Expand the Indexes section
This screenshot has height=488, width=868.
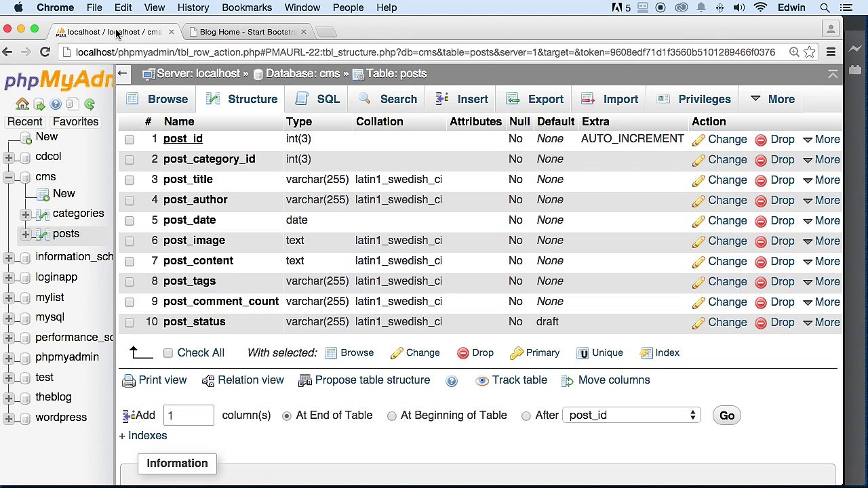point(143,436)
